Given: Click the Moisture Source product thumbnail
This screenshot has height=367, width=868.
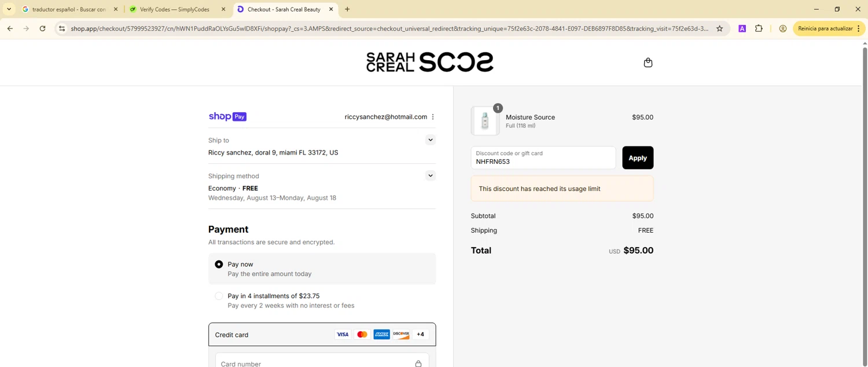Looking at the screenshot, I should 485,121.
